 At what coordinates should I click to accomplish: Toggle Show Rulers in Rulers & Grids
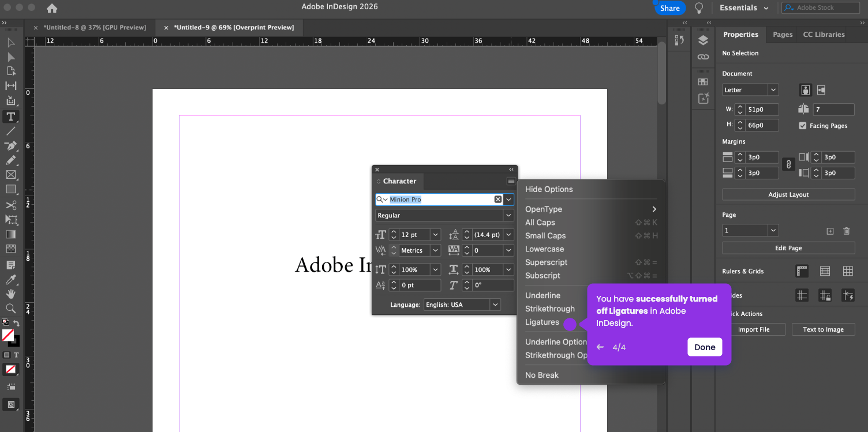tap(802, 271)
